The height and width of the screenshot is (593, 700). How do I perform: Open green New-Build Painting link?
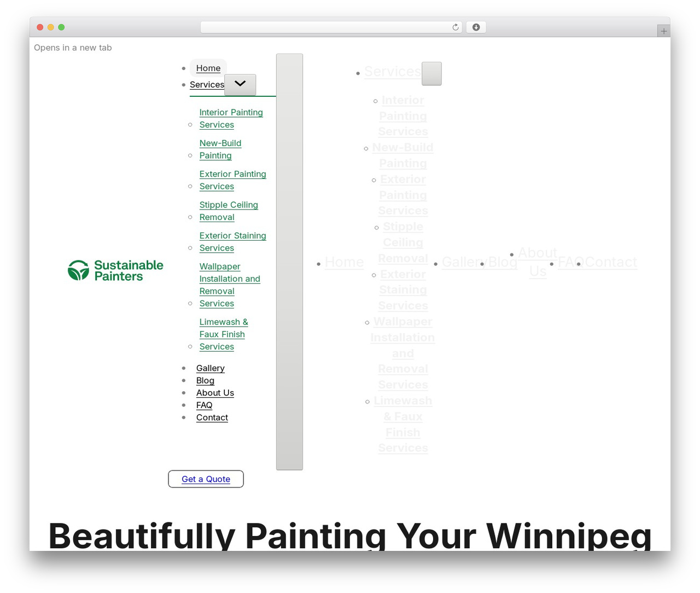[x=220, y=149]
